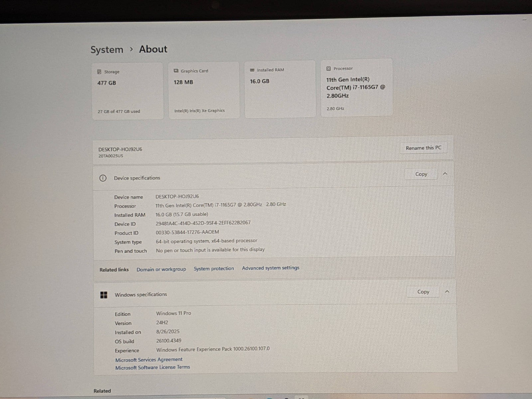Open the System protection link
This screenshot has width=532, height=399.
point(214,269)
